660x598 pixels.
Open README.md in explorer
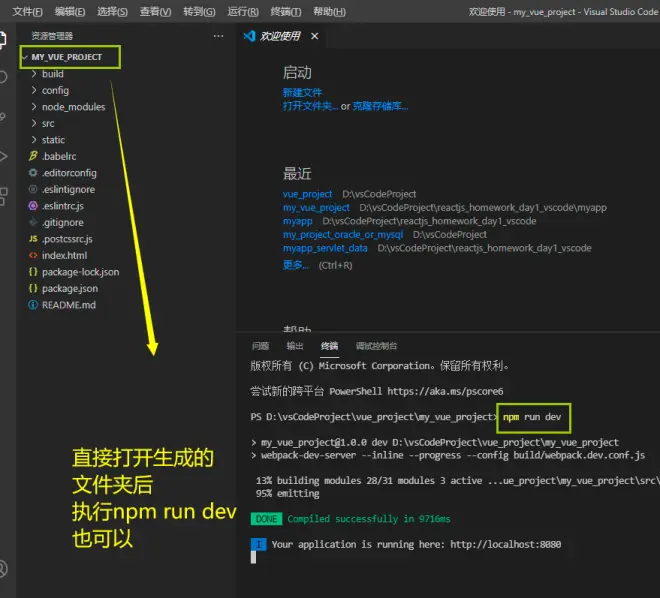pos(69,305)
